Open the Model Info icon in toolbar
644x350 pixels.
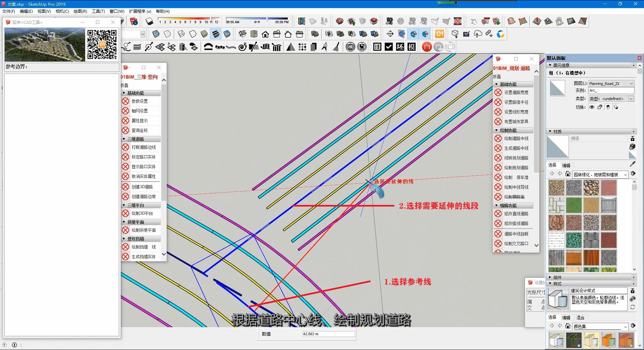pos(134,21)
